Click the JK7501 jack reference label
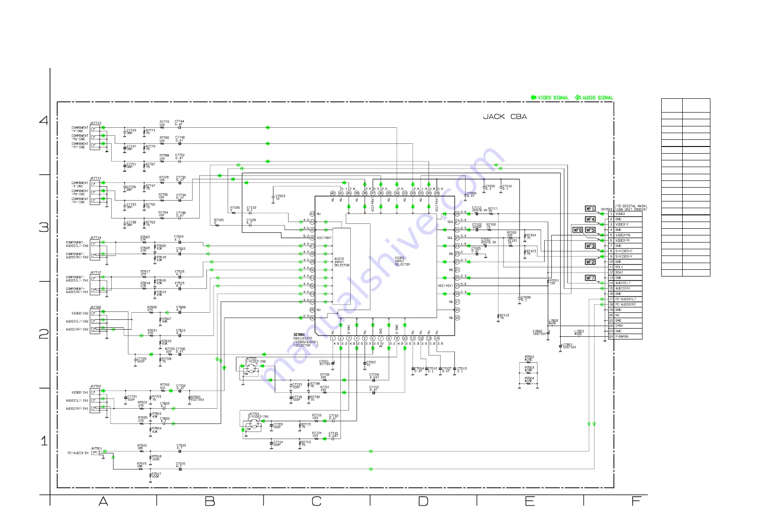The height and width of the screenshot is (532, 760). (x=96, y=448)
